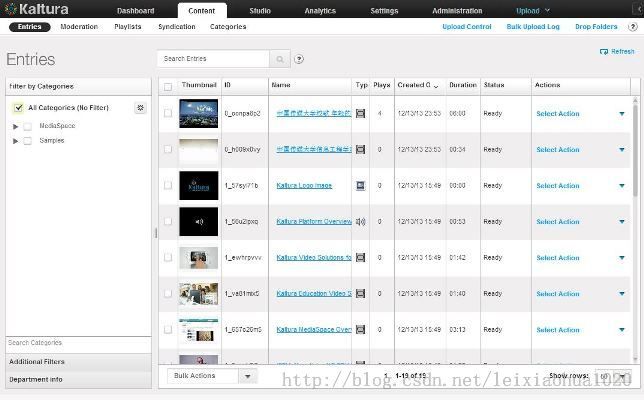
Task: Open category filter settings gear icon
Action: click(140, 108)
